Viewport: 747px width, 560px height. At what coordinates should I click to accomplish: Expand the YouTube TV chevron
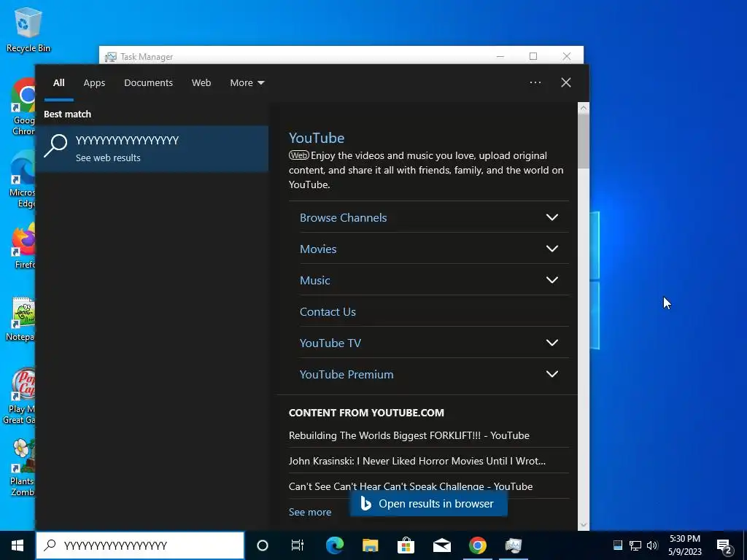pos(551,343)
